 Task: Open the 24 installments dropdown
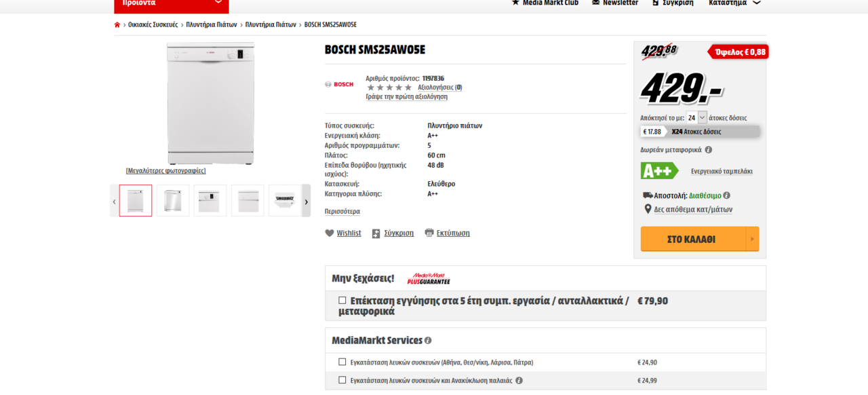tap(696, 117)
